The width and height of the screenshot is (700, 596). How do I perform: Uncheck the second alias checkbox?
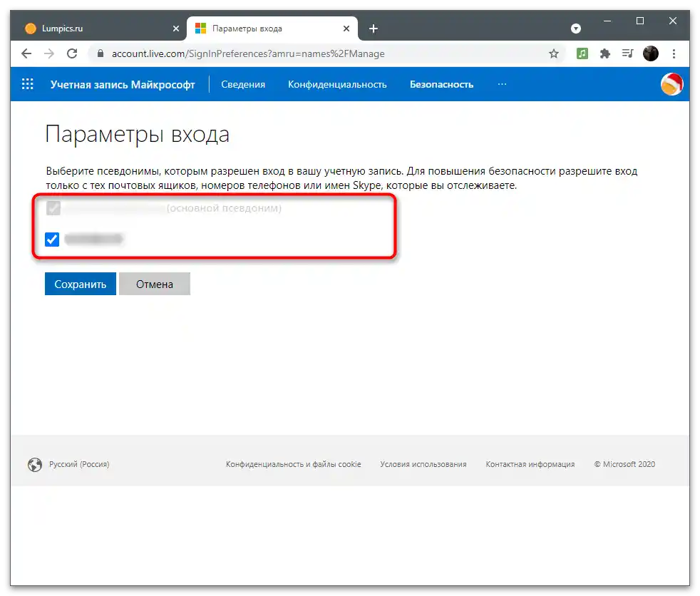(x=52, y=240)
